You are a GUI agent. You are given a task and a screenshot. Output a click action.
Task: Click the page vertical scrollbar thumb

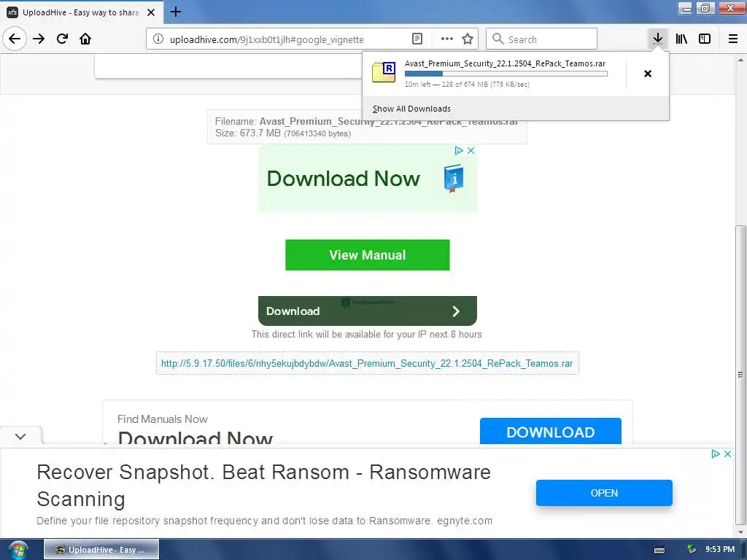[740, 374]
